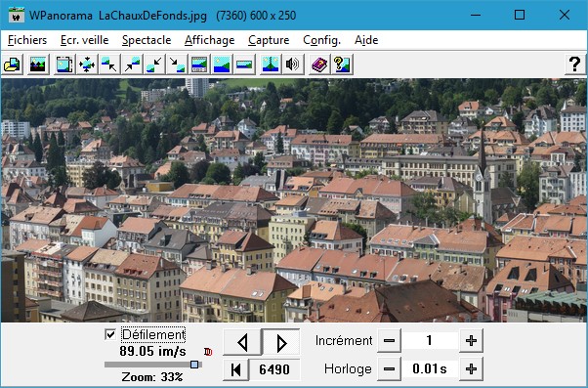The width and height of the screenshot is (588, 388).
Task: Open the Aide menu
Action: (x=366, y=40)
